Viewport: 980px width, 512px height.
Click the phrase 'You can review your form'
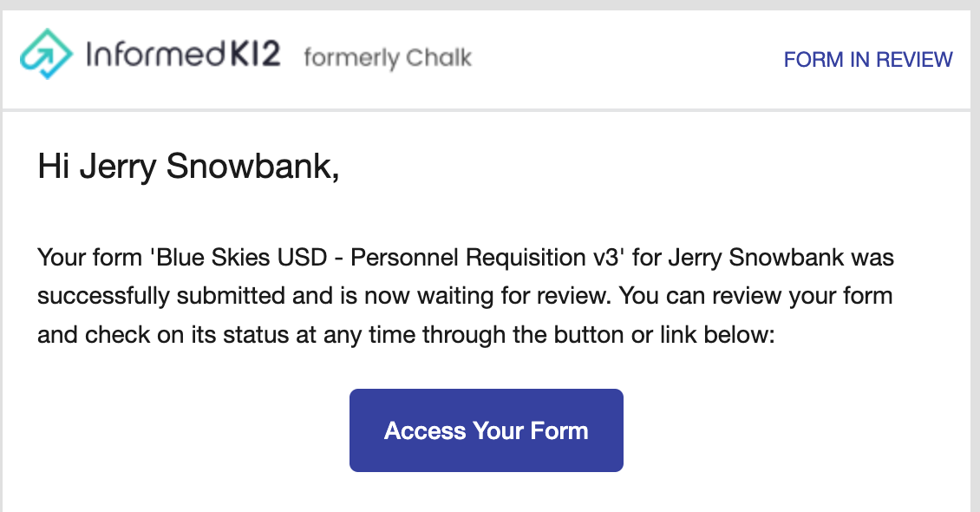click(x=755, y=296)
